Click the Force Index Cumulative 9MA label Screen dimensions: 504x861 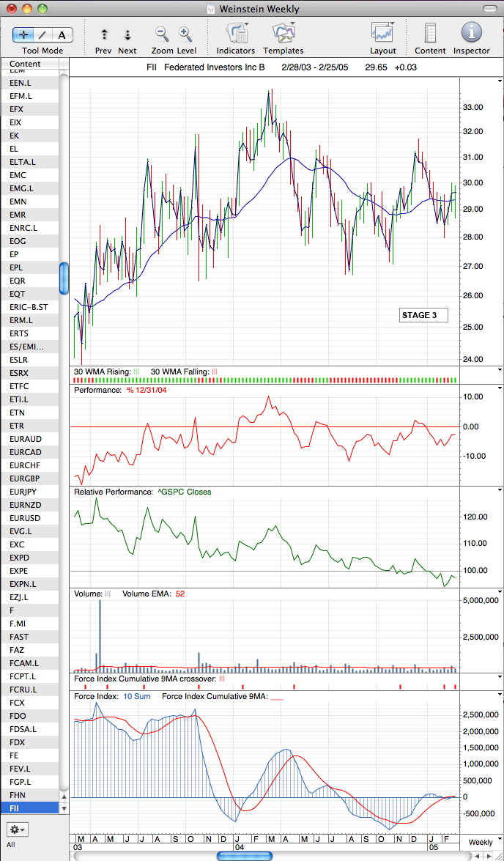click(x=215, y=696)
